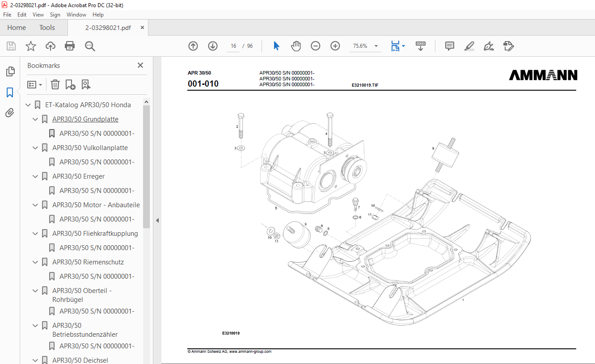Select the S/N 00000001- bookmark under Erreger

click(x=97, y=191)
